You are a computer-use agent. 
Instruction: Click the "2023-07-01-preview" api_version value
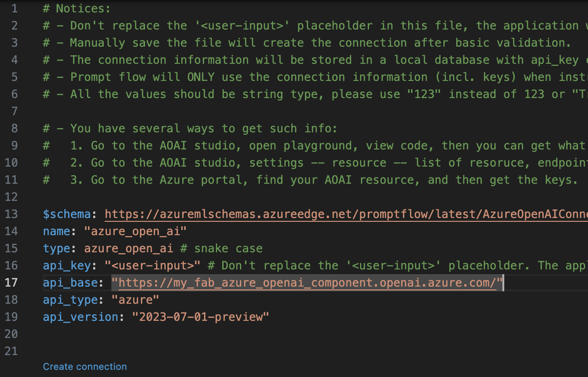201,317
